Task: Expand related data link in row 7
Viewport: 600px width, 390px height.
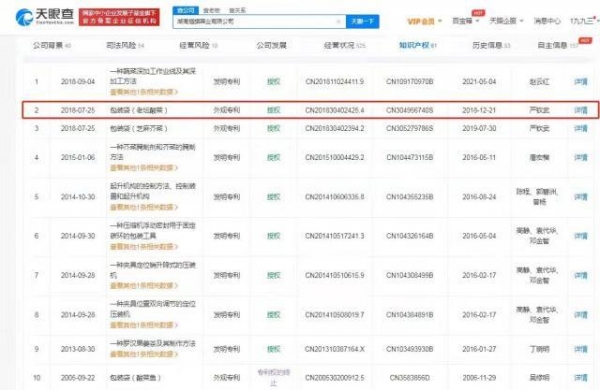Action: [x=144, y=286]
